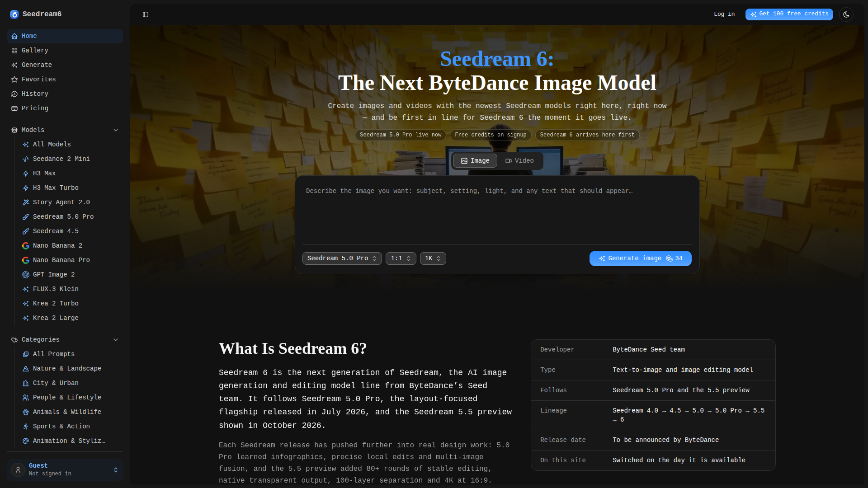Select Krea 2 Turbo model
Image resolution: width=868 pixels, height=488 pixels.
point(71,304)
